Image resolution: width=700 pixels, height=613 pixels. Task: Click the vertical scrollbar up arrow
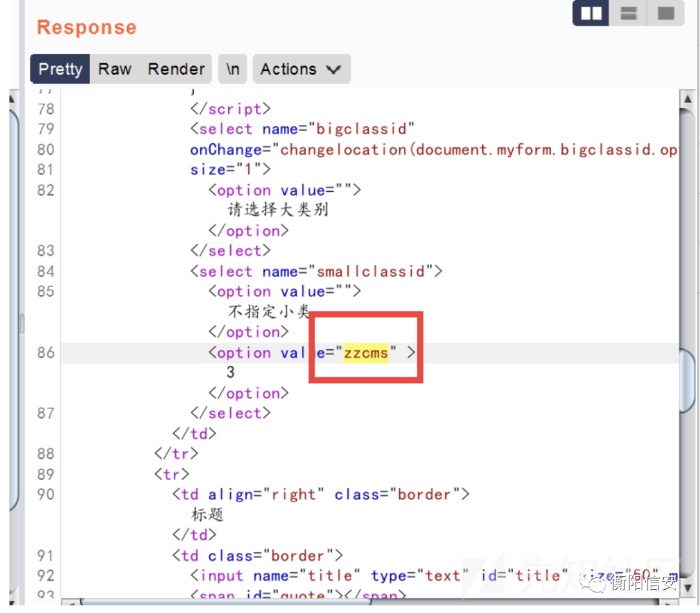pyautogui.click(x=688, y=99)
